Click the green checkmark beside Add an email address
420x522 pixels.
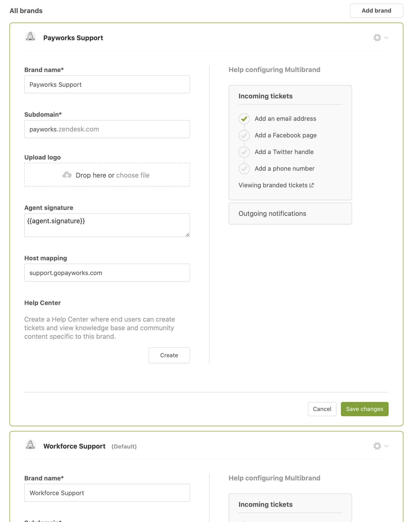244,119
